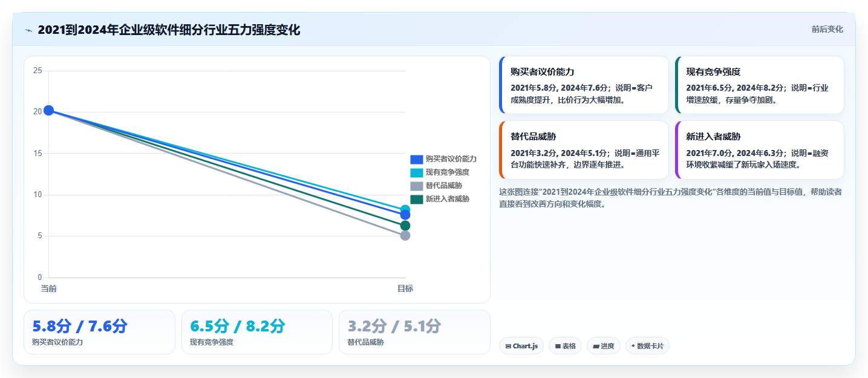Open the 替代品威胁 description card
This screenshot has height=378, width=868.
(x=584, y=150)
